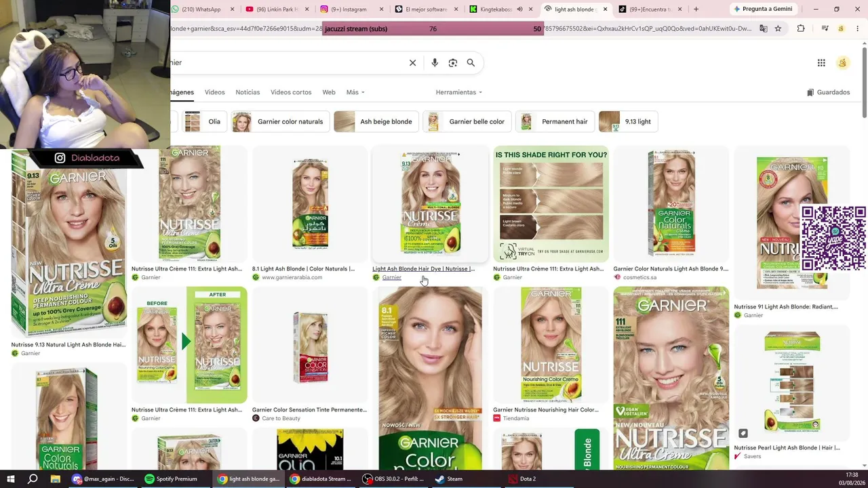Open a new browser tab
Screen dimensions: 868x488
click(696, 9)
